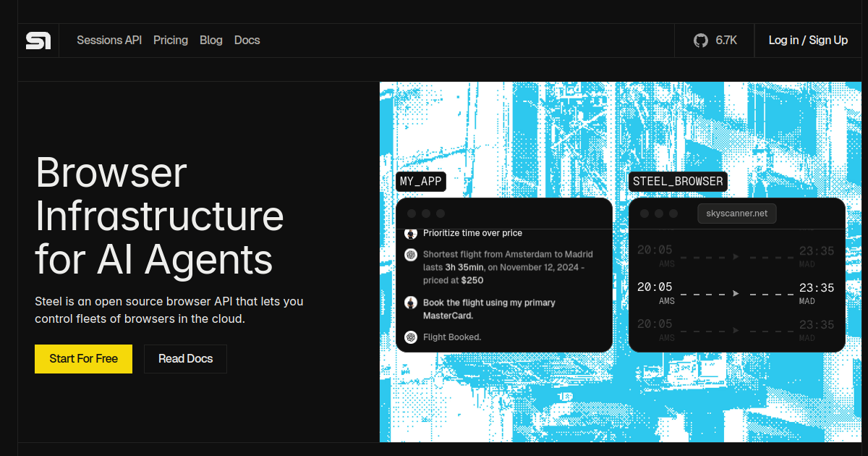Click the first window dot in MY_APP window
This screenshot has height=456, width=868.
(x=412, y=214)
